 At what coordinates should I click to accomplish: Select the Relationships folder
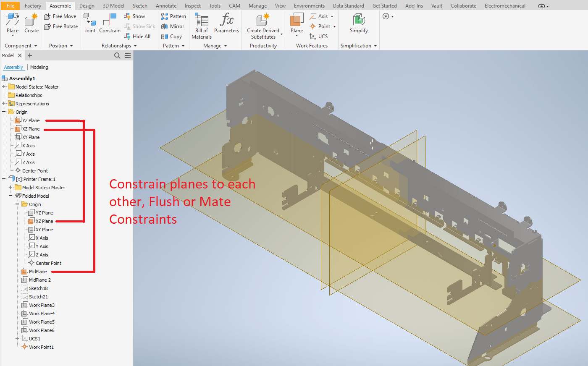(25, 95)
